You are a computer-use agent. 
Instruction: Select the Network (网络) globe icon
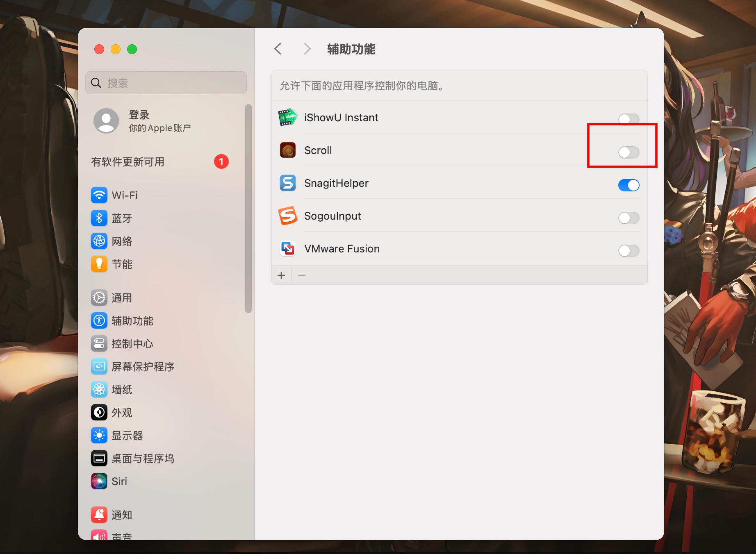99,241
